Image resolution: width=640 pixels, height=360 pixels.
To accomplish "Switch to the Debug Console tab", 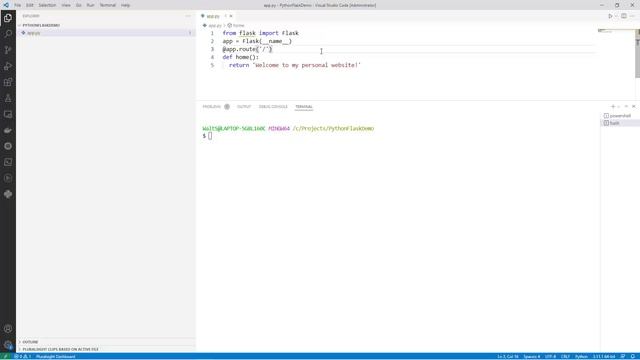I will [x=273, y=107].
